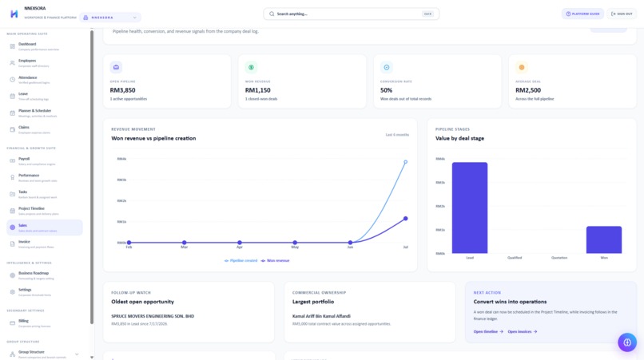The width and height of the screenshot is (644, 360).
Task: Select the Invoice menu item
Action: point(45,244)
